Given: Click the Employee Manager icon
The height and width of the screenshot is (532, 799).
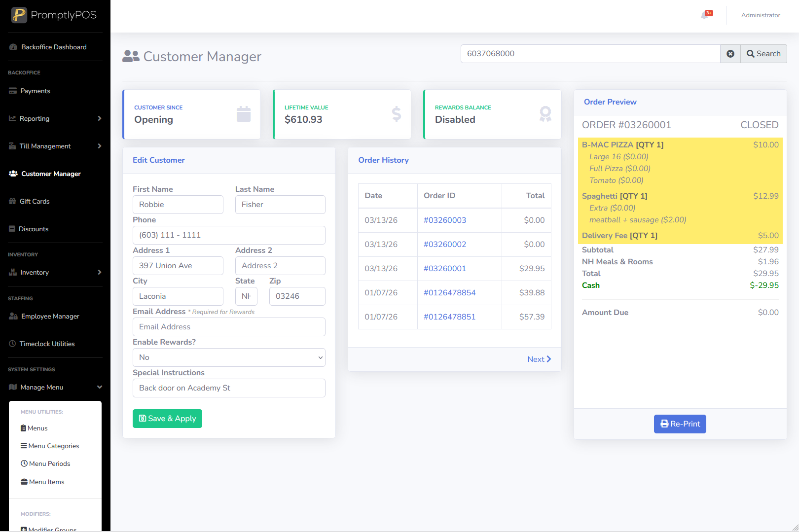Looking at the screenshot, I should (13, 316).
